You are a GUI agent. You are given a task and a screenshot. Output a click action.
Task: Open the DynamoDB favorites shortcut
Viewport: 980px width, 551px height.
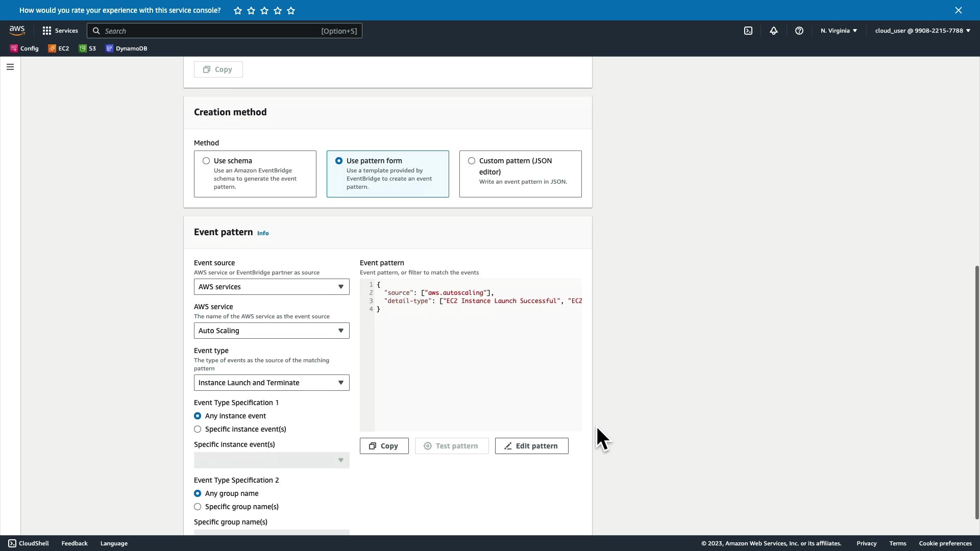point(127,48)
